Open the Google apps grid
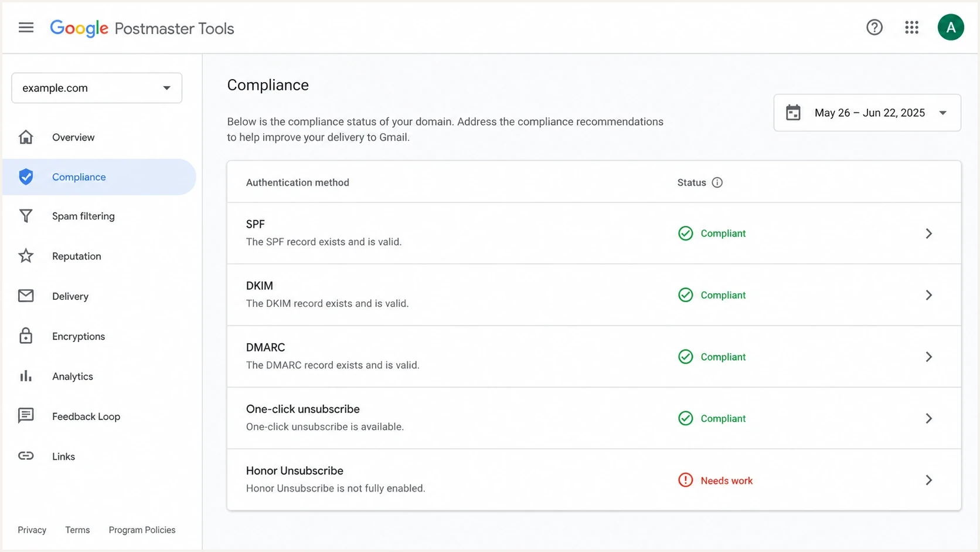Viewport: 980px width, 552px height. coord(911,28)
